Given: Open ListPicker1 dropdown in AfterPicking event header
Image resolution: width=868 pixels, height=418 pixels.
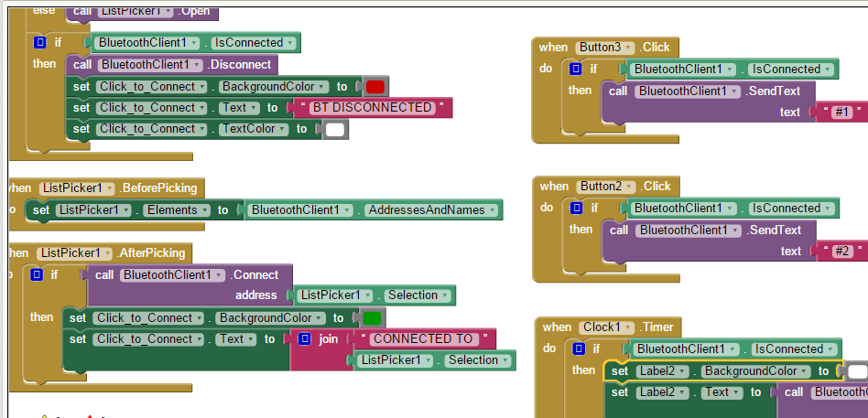Looking at the screenshot, I should tap(74, 253).
